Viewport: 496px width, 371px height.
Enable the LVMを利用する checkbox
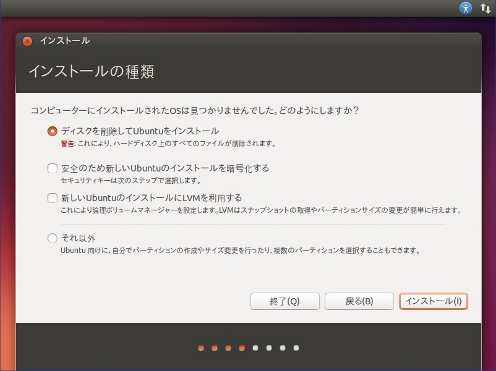click(x=52, y=198)
